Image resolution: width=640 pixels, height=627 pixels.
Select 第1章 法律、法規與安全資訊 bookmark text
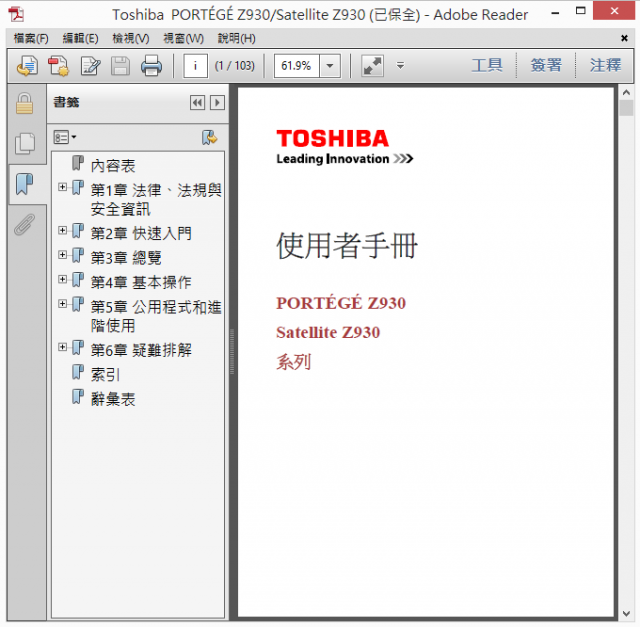[x=156, y=200]
